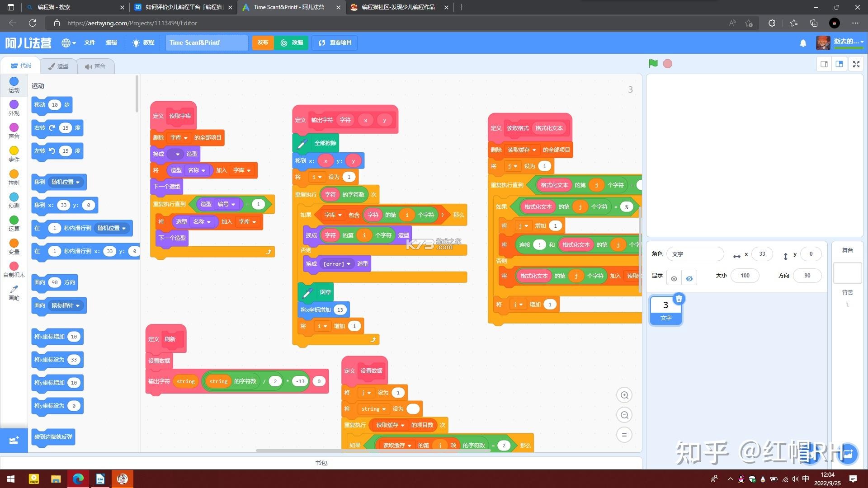Open the notification bell
Image resolution: width=868 pixels, height=488 pixels.
point(803,43)
